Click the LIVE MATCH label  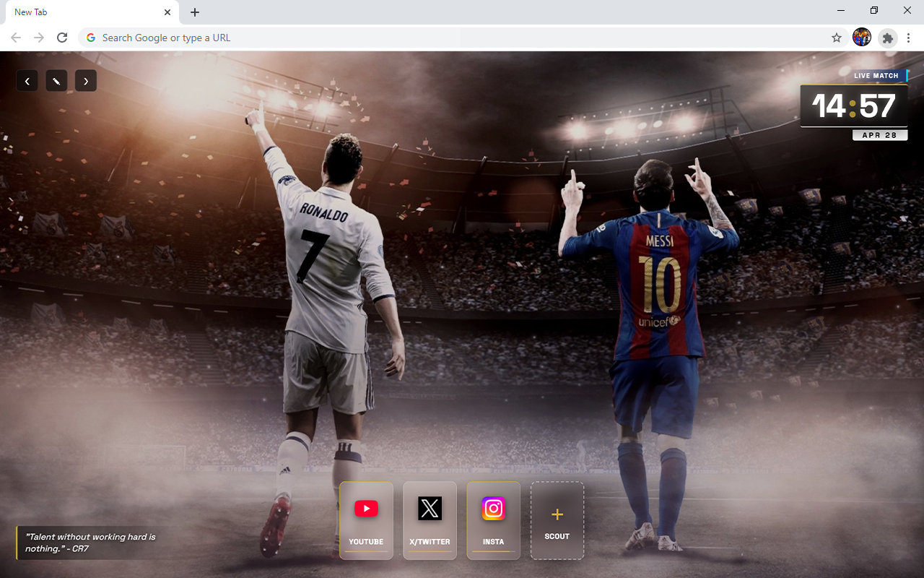point(876,76)
